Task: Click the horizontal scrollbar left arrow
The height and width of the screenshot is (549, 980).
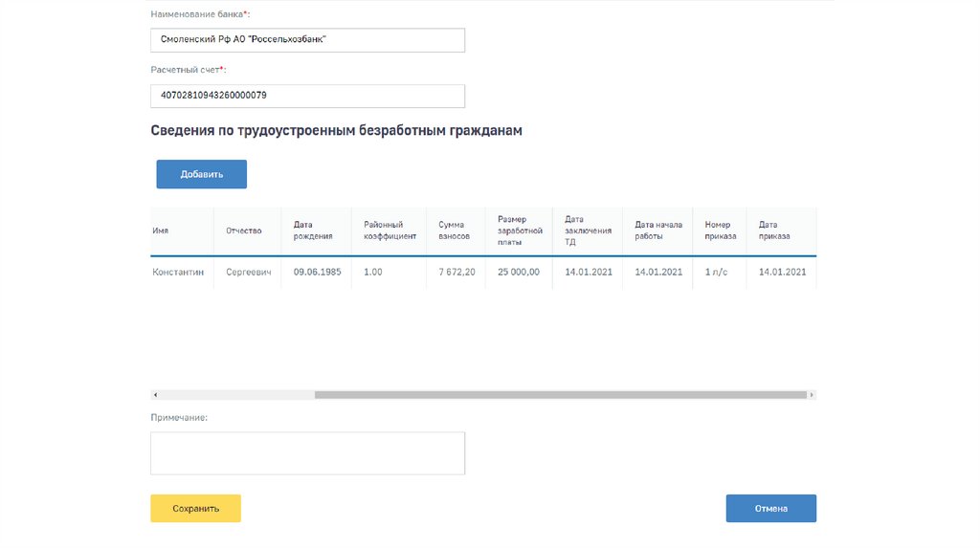Action: point(155,394)
